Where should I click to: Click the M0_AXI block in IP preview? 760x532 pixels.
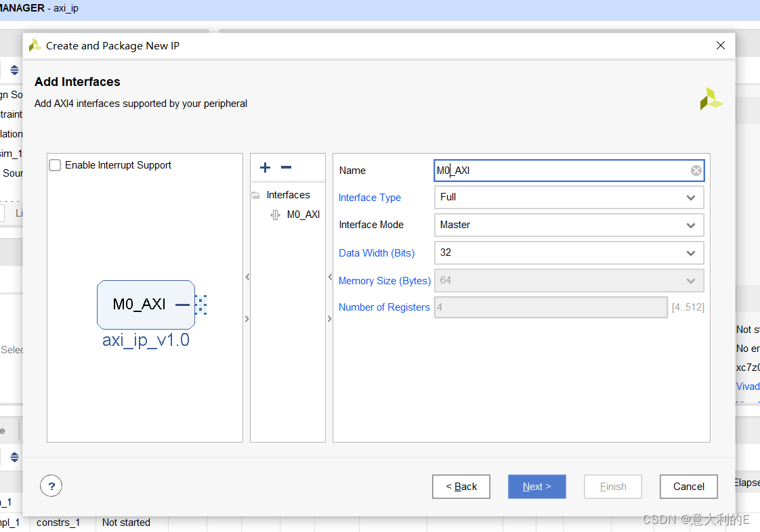tap(146, 305)
